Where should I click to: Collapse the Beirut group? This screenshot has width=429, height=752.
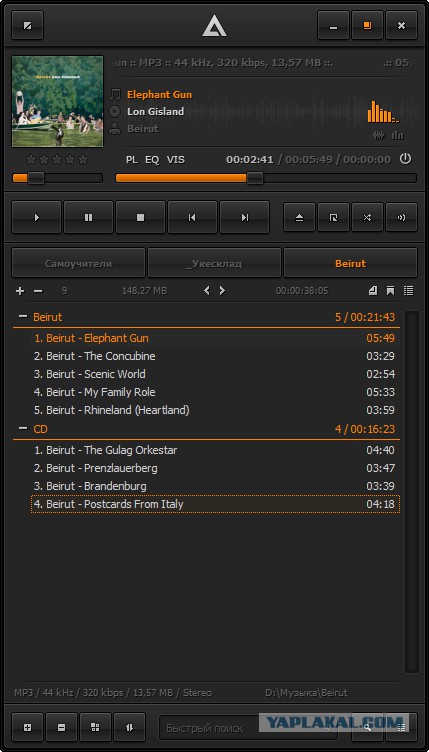click(x=23, y=317)
